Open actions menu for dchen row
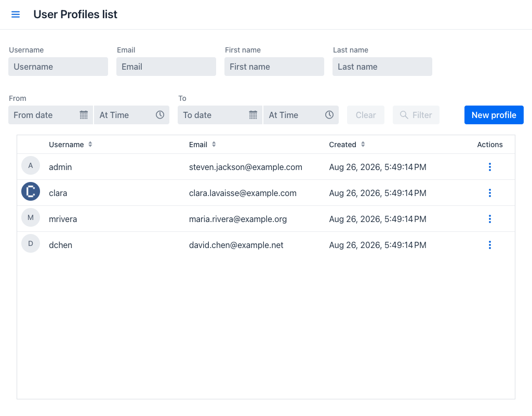This screenshot has width=532, height=416. coord(489,245)
